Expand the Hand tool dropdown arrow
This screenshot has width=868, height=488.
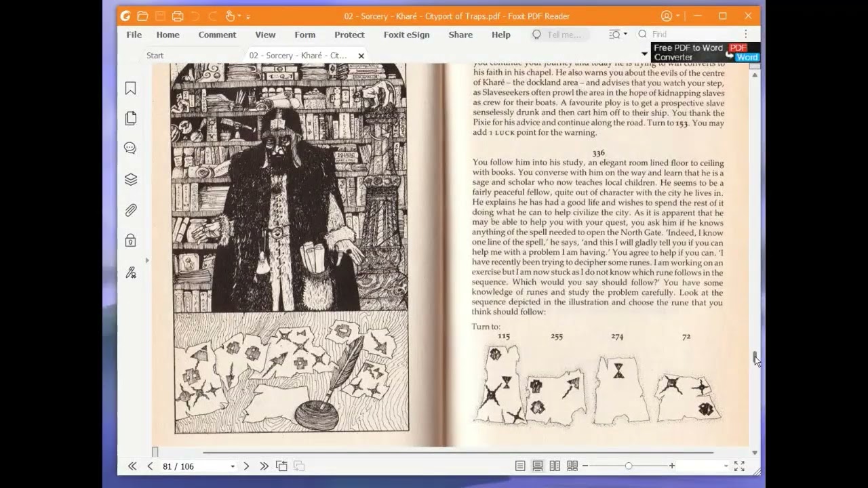pyautogui.click(x=239, y=16)
